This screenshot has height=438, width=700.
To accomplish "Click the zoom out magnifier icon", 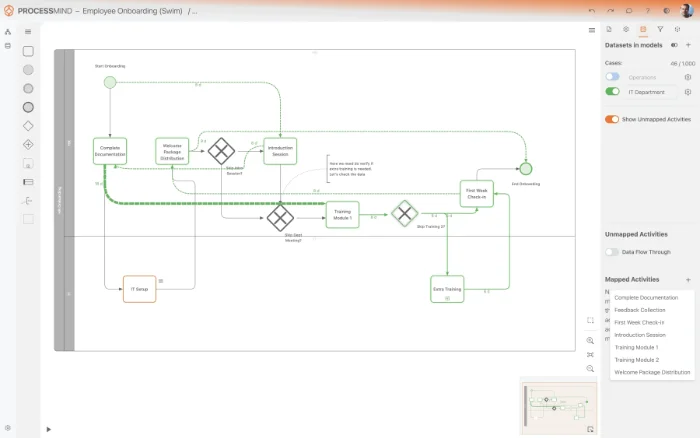I will coord(591,369).
